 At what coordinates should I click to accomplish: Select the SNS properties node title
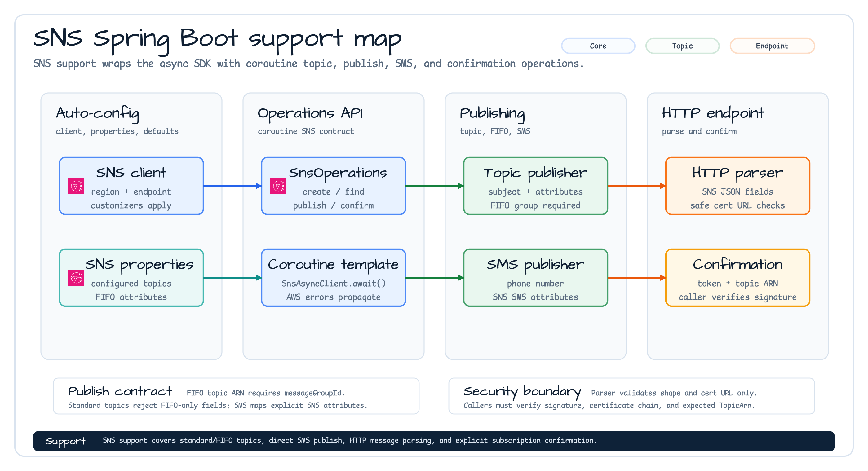139,265
